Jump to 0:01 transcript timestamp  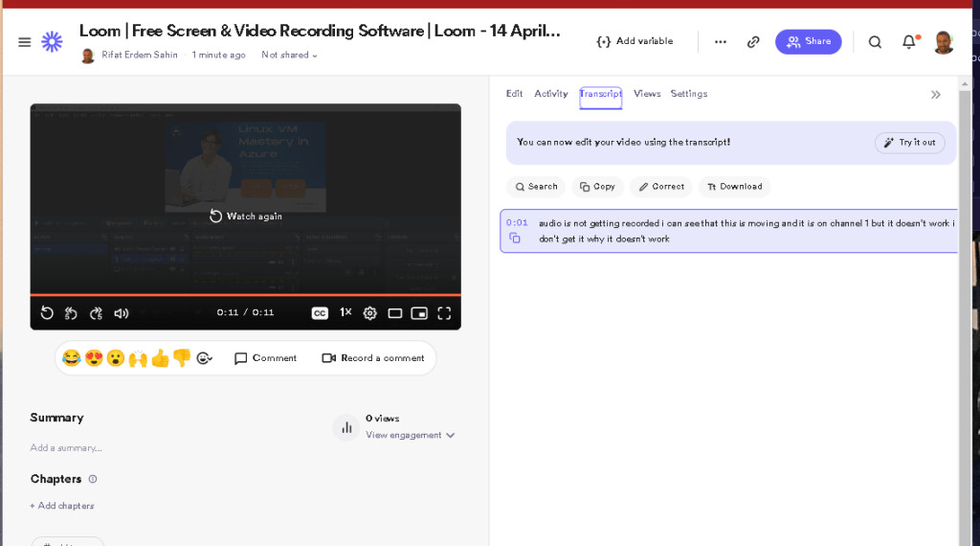[517, 222]
